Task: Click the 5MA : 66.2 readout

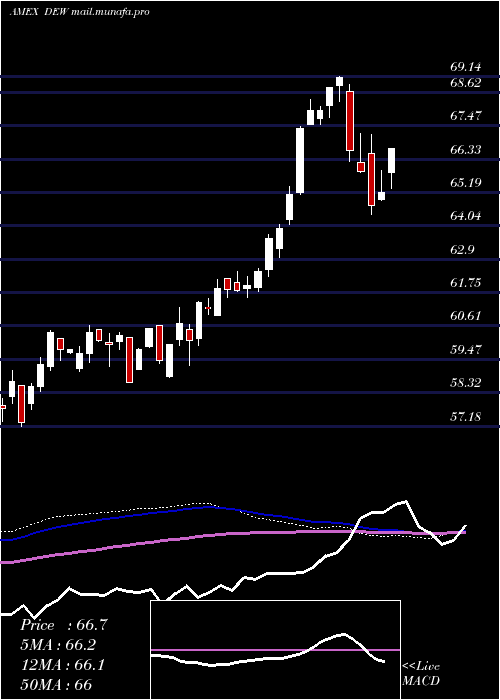Action: pos(58,645)
